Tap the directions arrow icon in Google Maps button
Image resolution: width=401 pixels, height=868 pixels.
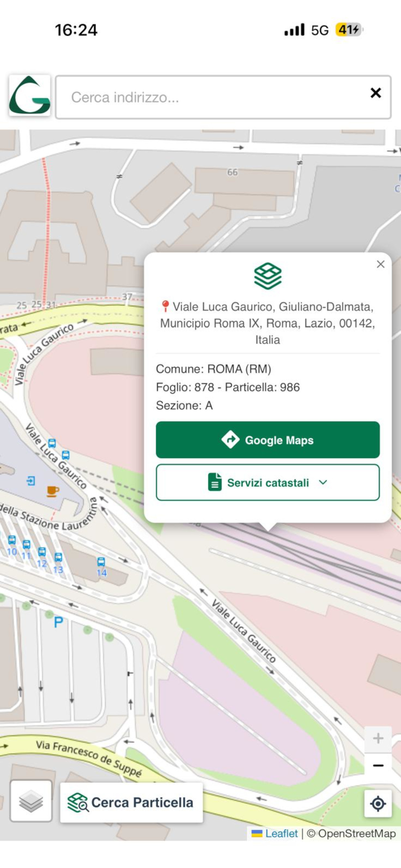(231, 439)
